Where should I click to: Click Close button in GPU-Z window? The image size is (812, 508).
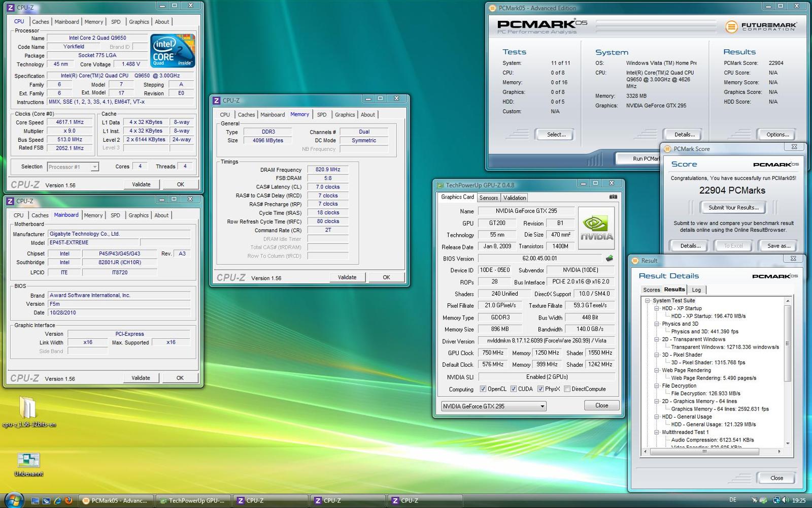coord(601,405)
